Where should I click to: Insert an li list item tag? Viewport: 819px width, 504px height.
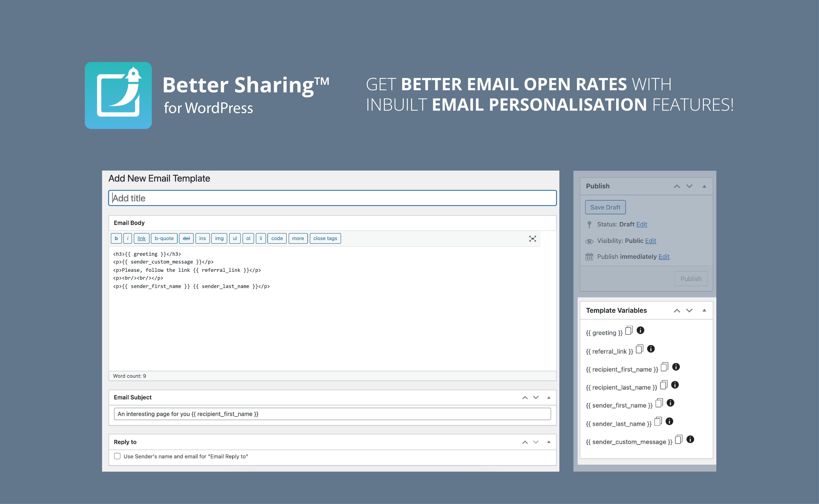[x=261, y=238]
